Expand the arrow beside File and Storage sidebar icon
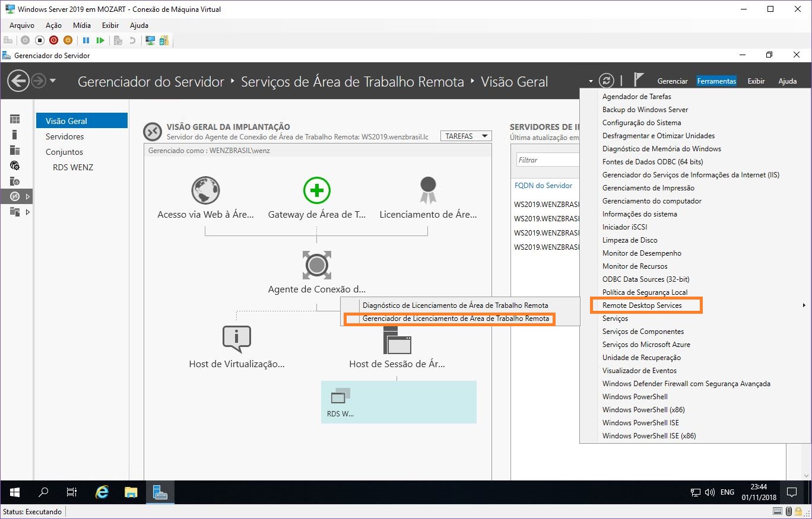 [x=27, y=212]
